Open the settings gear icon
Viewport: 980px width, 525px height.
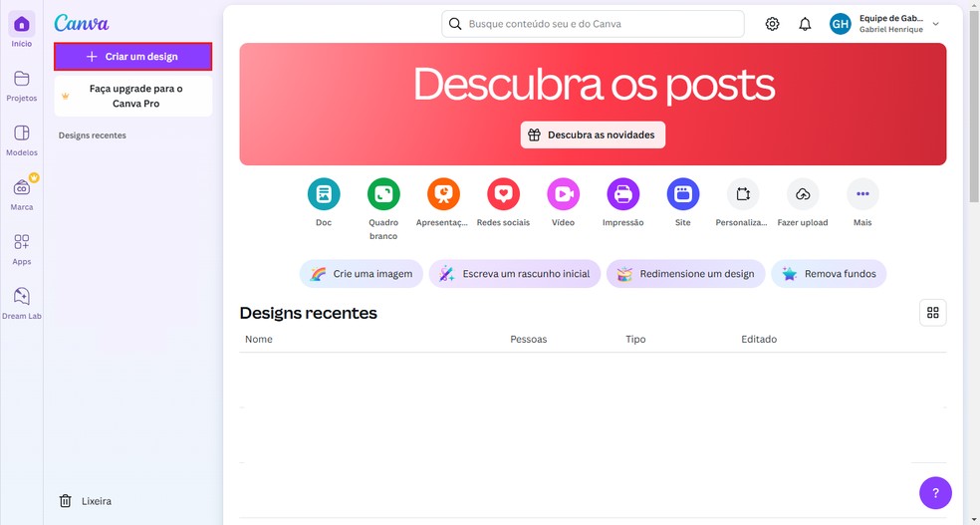click(773, 24)
